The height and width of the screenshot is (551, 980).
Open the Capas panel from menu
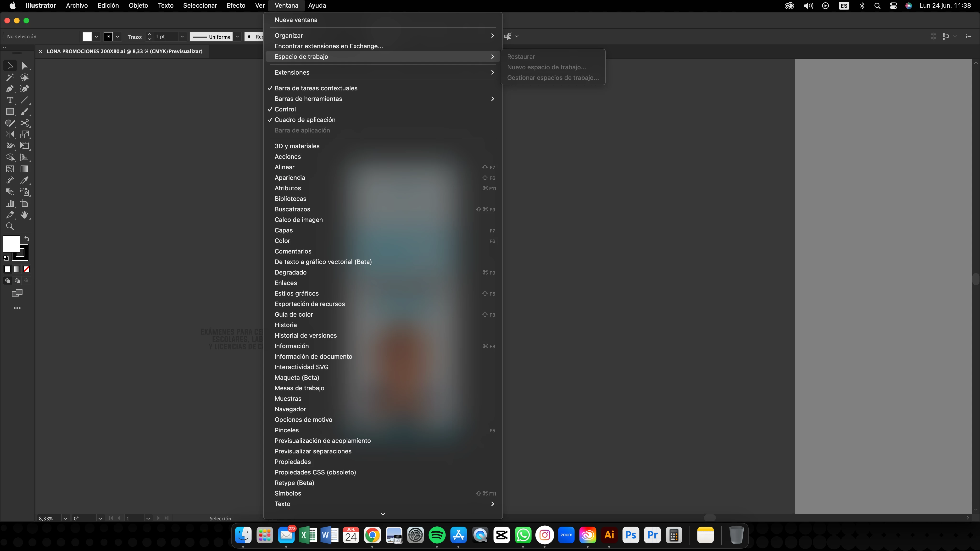[x=284, y=231]
